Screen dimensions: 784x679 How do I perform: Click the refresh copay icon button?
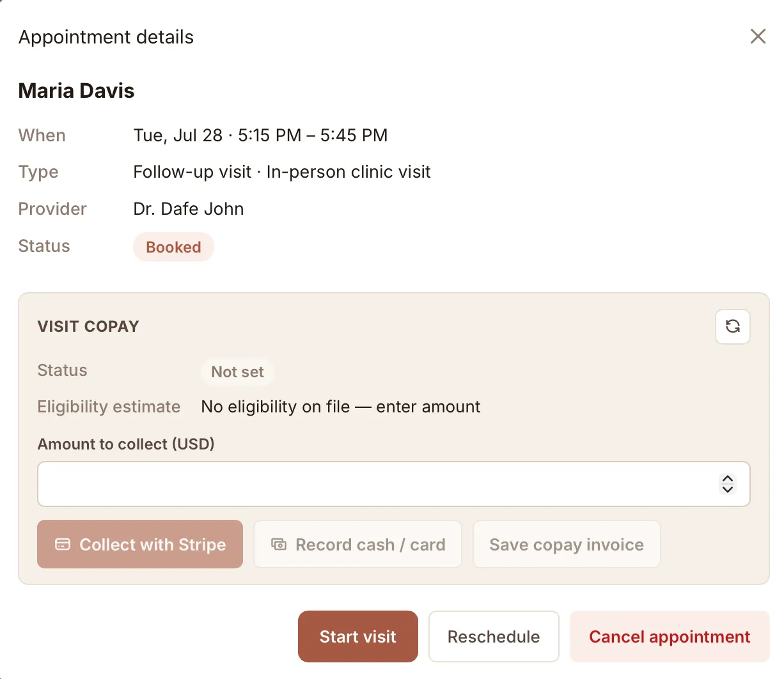[x=732, y=327]
